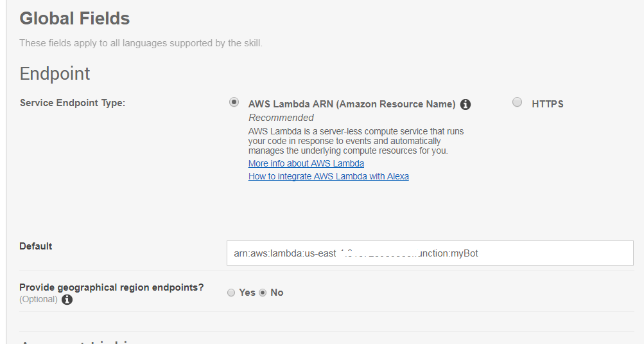The height and width of the screenshot is (344, 644).
Task: Follow How to integrate AWS Lambda with Alexa
Action: (x=329, y=177)
